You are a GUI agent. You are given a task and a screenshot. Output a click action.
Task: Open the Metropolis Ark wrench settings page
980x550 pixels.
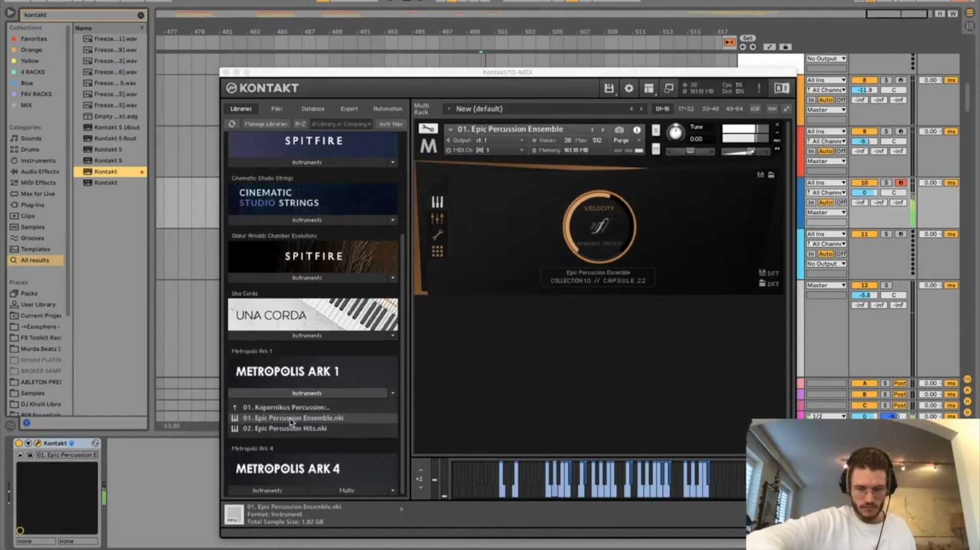pos(437,235)
